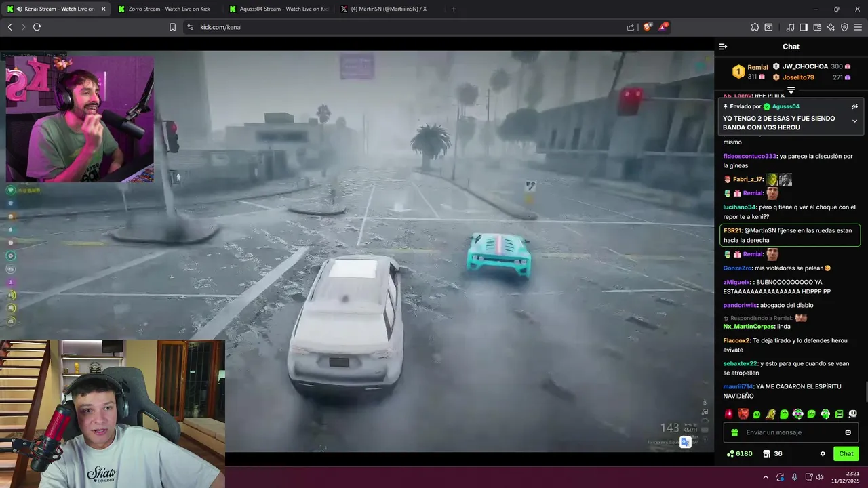
Task: Switch to the Zorro Stream tab
Action: 165,9
